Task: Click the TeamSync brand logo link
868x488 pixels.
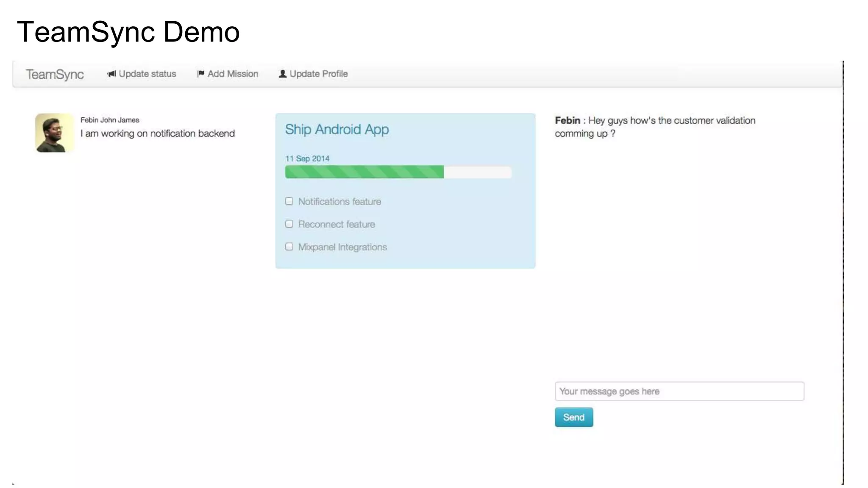Action: click(x=55, y=75)
